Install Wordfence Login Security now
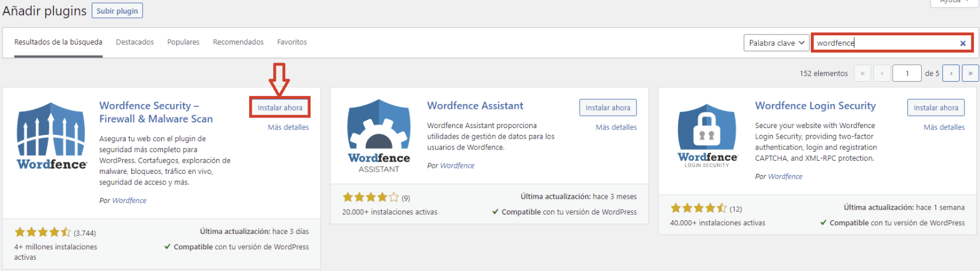This screenshot has width=980, height=271. pyautogui.click(x=935, y=108)
